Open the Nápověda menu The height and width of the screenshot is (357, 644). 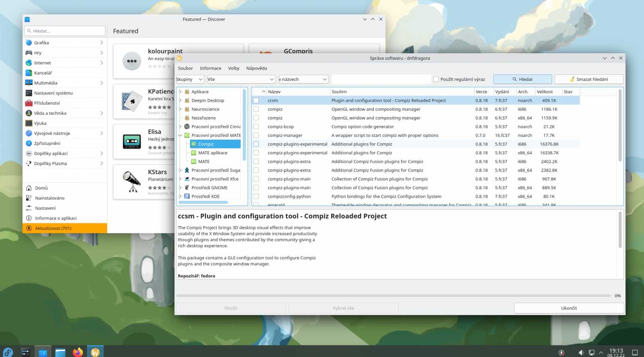point(256,68)
